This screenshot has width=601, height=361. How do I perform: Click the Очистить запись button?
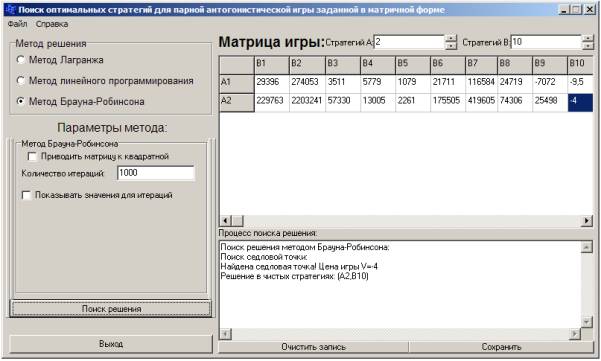tap(314, 347)
